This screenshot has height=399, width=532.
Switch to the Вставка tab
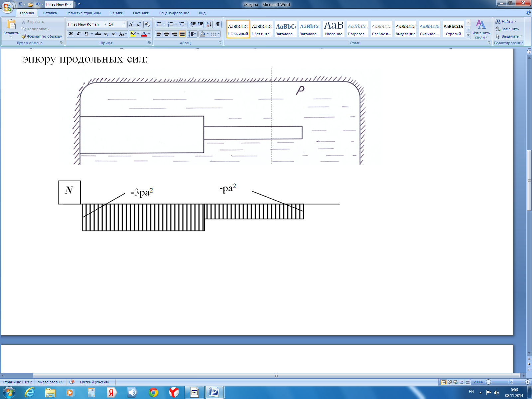[x=50, y=13]
